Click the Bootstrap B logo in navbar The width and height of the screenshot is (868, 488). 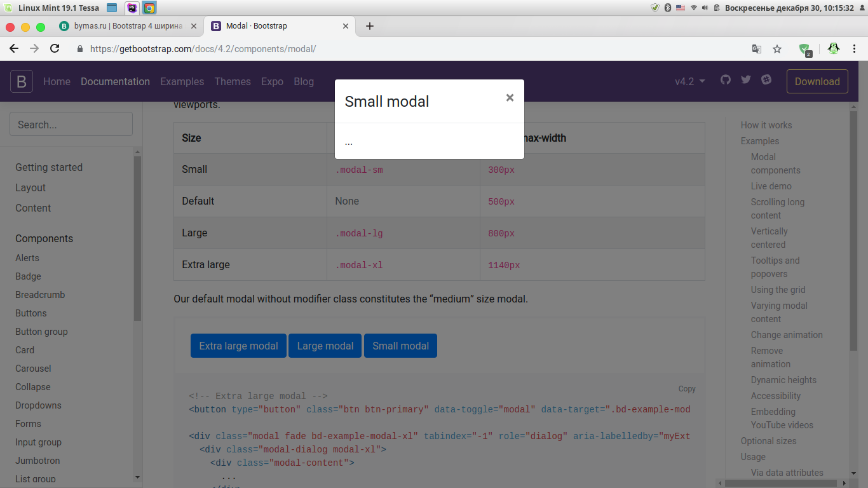pos(22,81)
